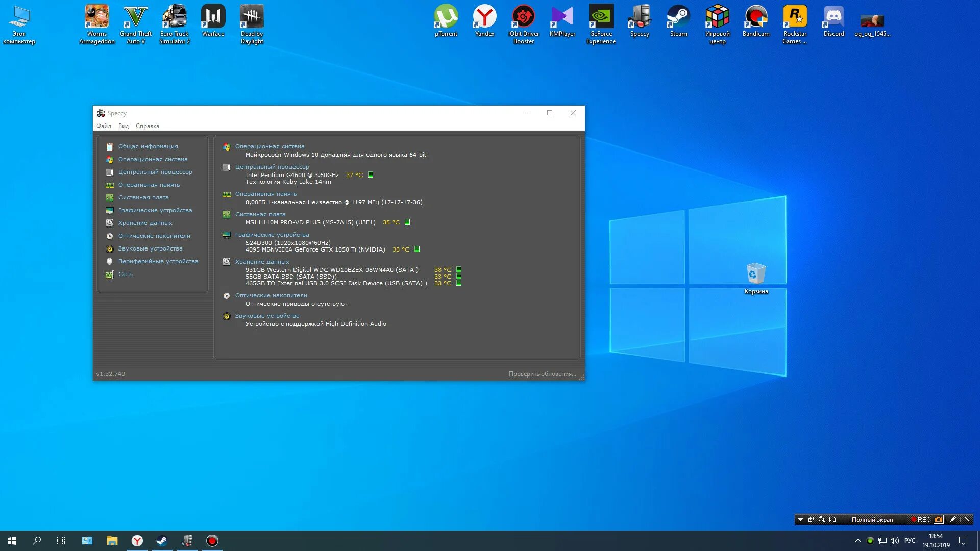Click Хранение данных summary heading

tap(262, 262)
